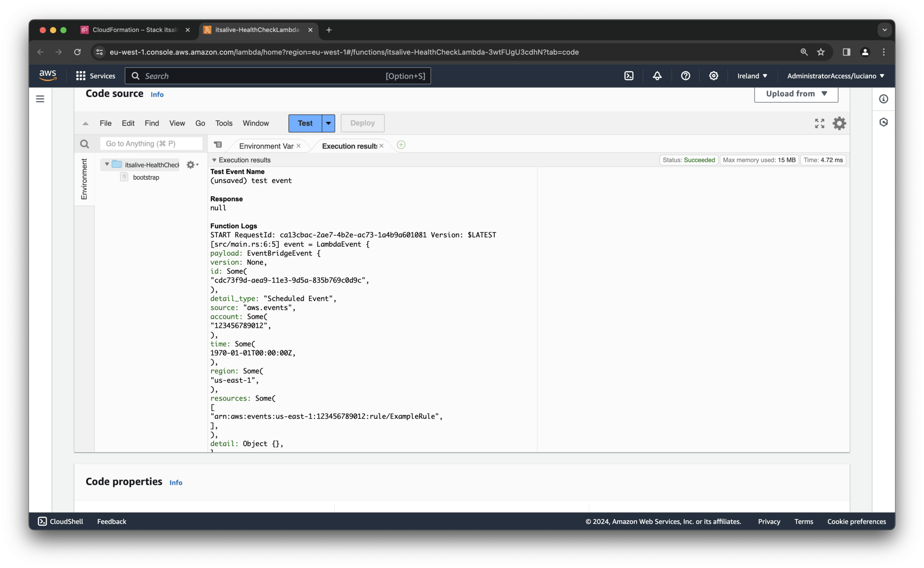Select the Ireland region selector
The image size is (924, 568).
752,76
